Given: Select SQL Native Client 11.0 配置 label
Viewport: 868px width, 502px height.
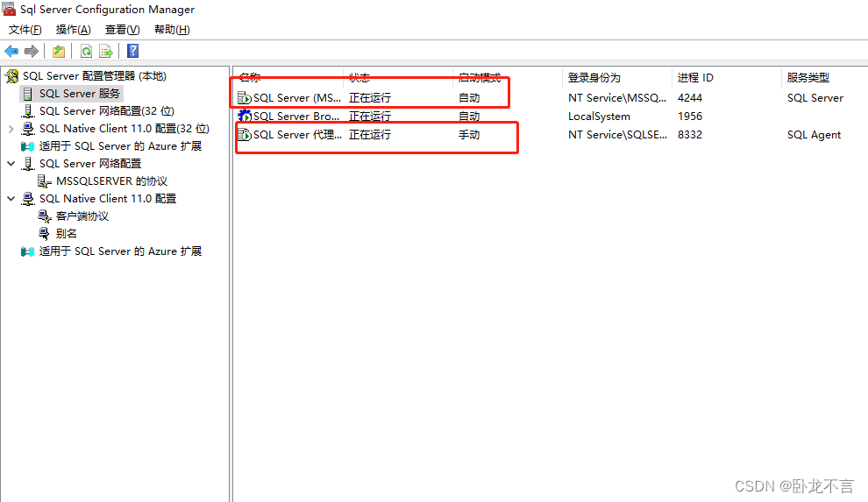Looking at the screenshot, I should tap(107, 199).
